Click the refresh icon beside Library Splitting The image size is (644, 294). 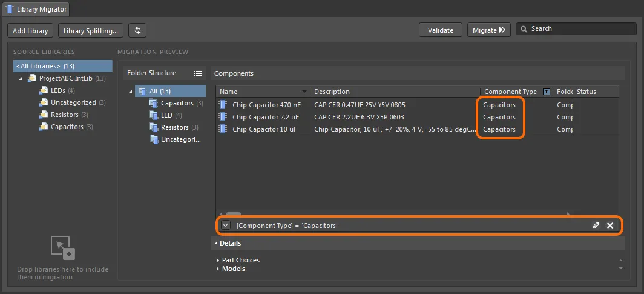[x=137, y=30]
